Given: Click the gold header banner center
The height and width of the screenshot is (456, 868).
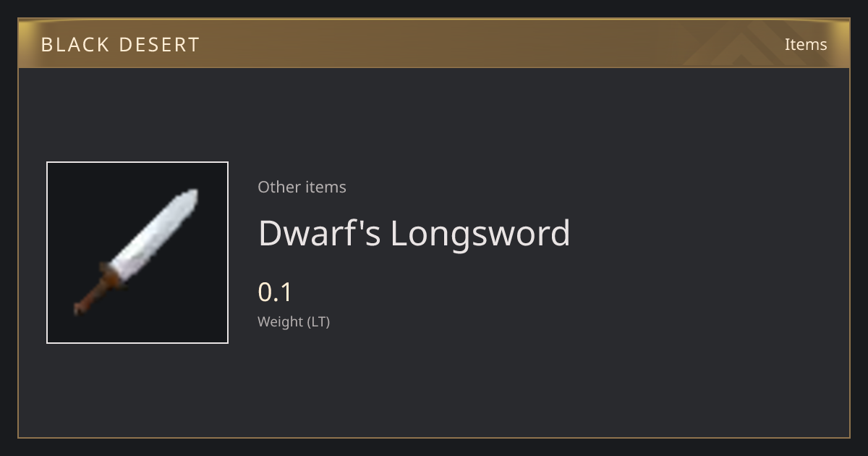Looking at the screenshot, I should click(x=434, y=44).
